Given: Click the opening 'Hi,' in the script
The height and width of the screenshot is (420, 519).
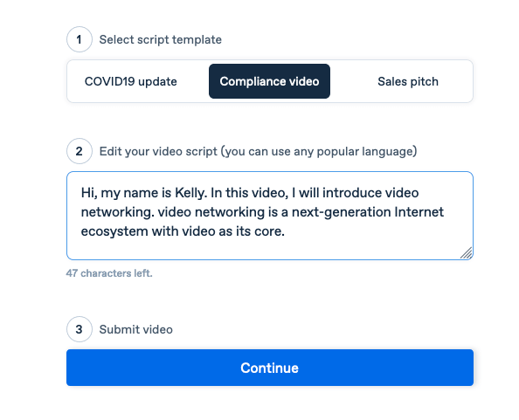Looking at the screenshot, I should [89, 193].
